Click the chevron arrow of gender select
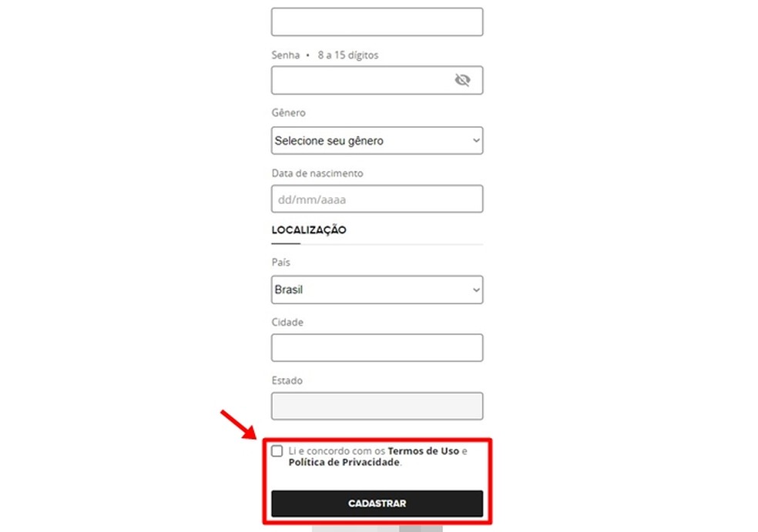Viewport: 758px width, 532px height. pyautogui.click(x=476, y=141)
